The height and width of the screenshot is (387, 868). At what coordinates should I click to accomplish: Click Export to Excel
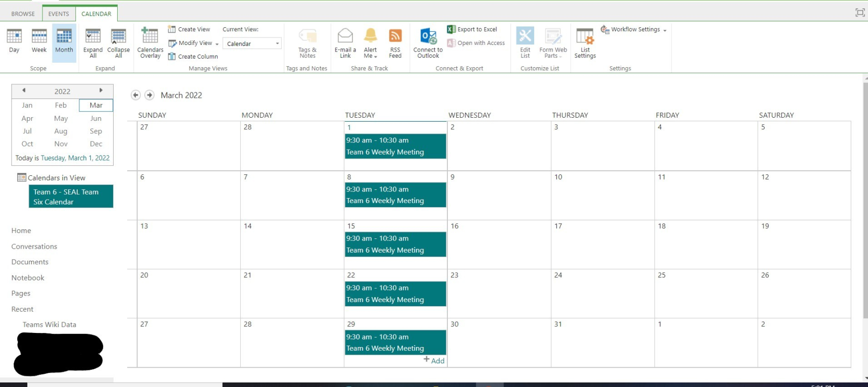(472, 29)
